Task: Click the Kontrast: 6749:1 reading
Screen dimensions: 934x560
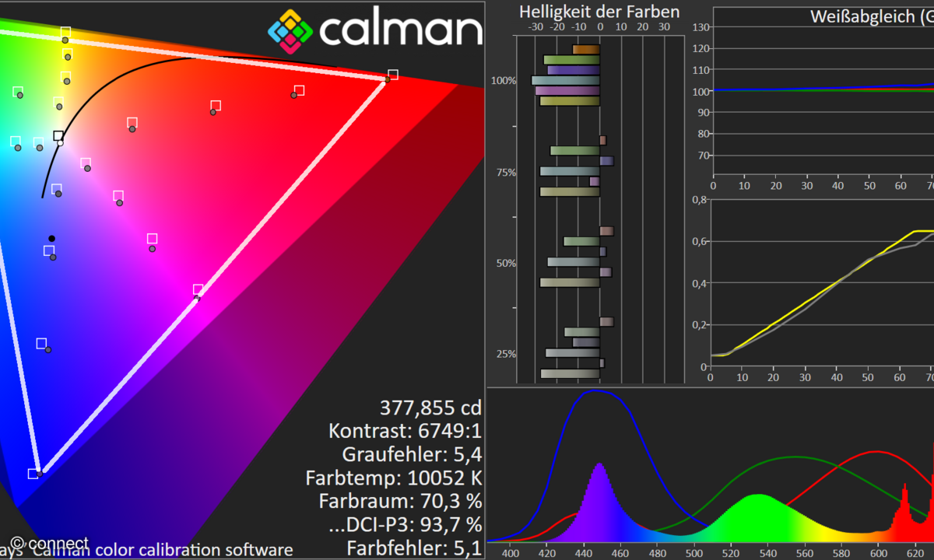Action: pos(405,431)
